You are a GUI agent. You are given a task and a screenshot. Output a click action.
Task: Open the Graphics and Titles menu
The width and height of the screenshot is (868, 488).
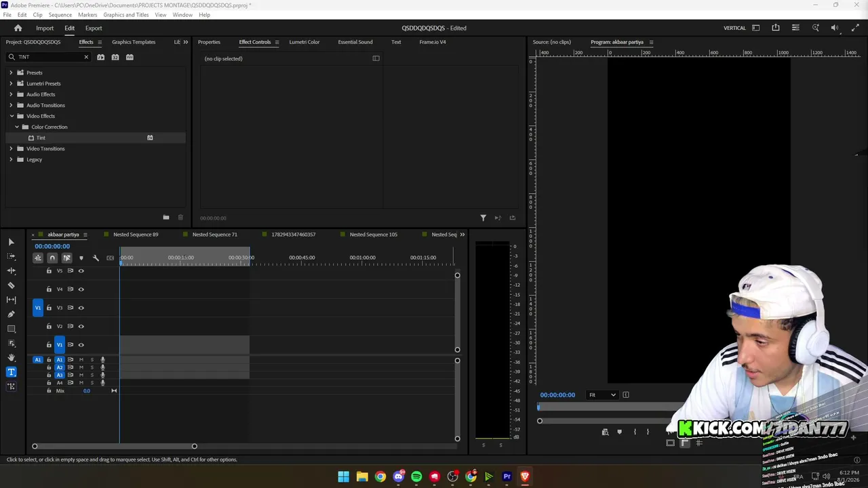(x=126, y=14)
